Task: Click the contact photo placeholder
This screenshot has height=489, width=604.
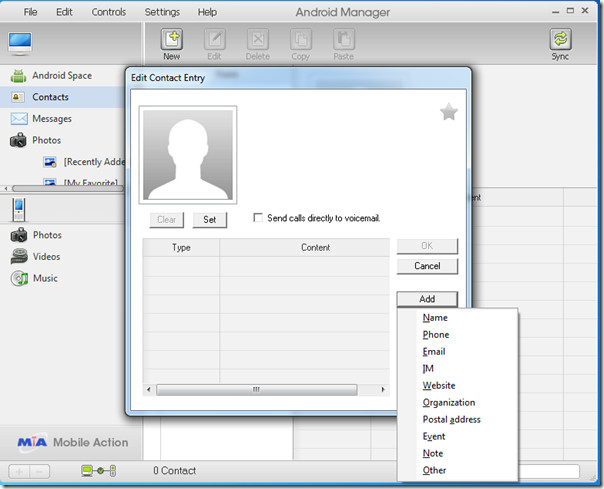Action: [188, 155]
